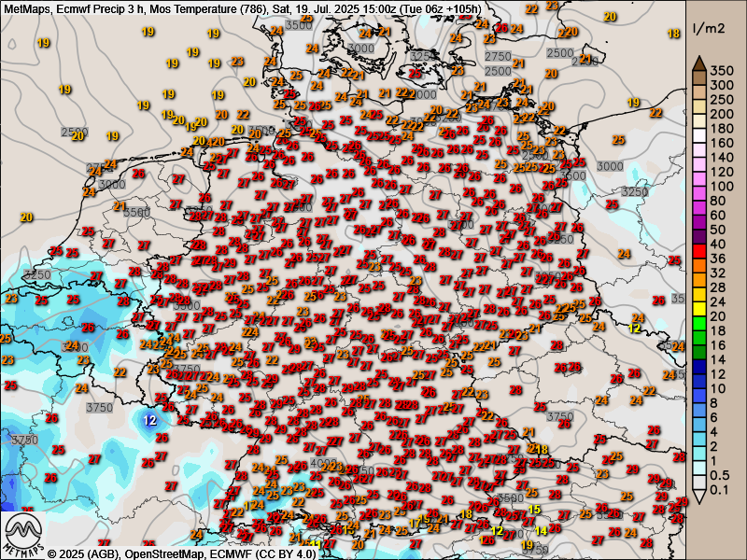747x560 pixels.
Task: Choose the light cyan 1 legend swatch
Action: click(x=698, y=459)
